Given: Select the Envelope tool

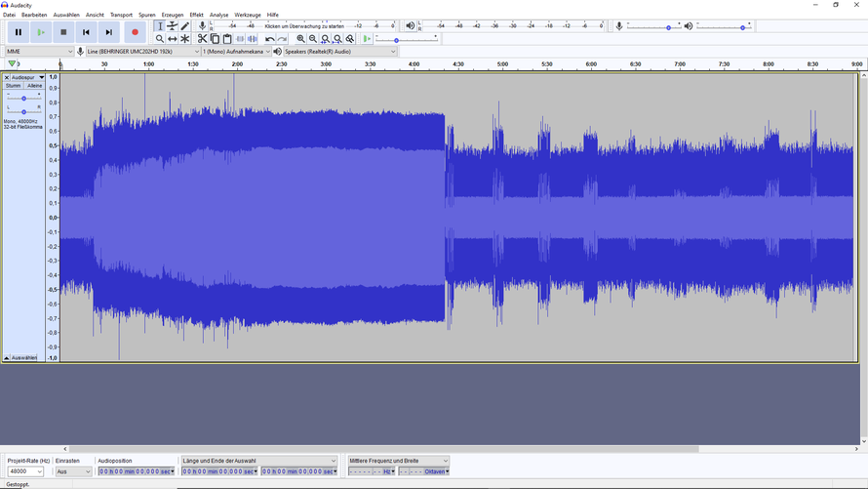Looking at the screenshot, I should (x=173, y=26).
